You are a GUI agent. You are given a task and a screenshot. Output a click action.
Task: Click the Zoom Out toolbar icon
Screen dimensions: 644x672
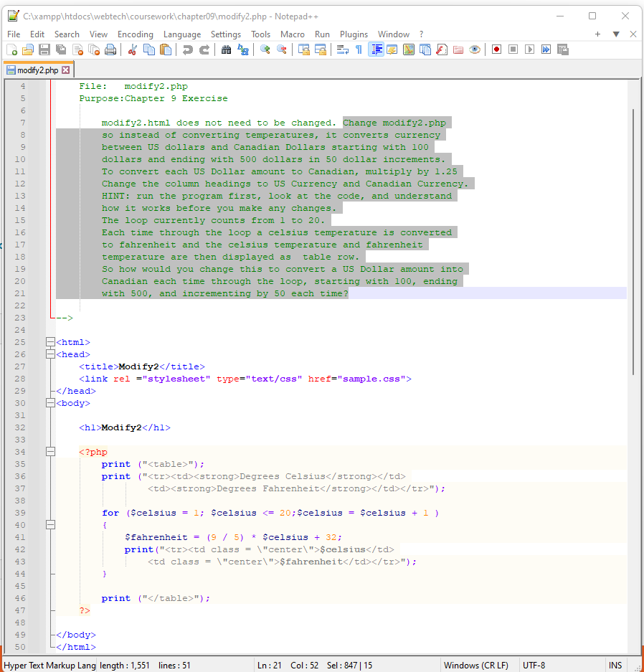pyautogui.click(x=282, y=49)
